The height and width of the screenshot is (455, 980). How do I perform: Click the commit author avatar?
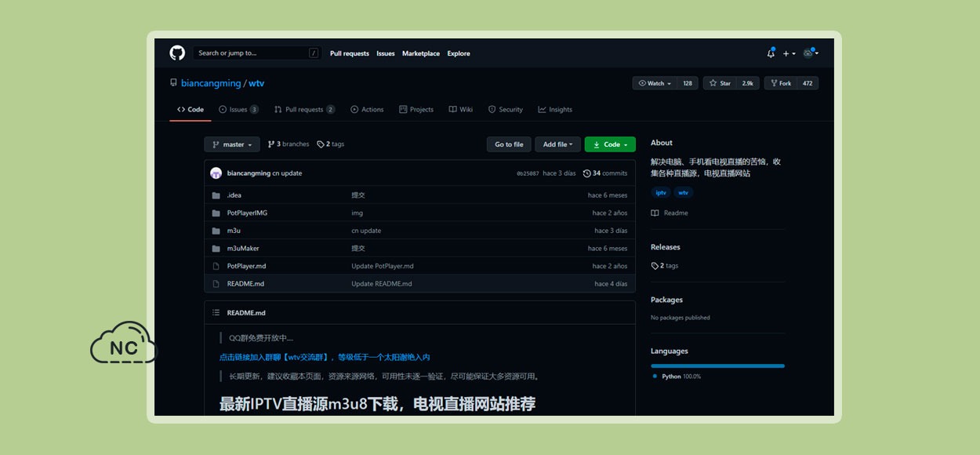coord(216,173)
